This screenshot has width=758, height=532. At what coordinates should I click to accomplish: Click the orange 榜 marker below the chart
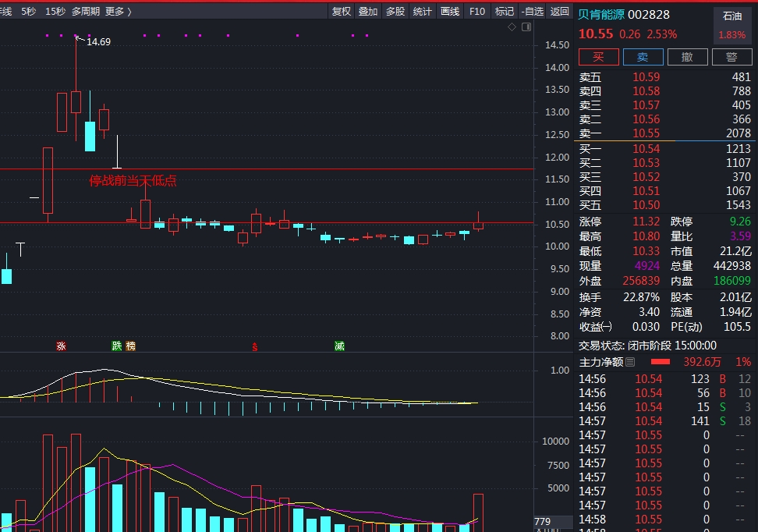(130, 346)
